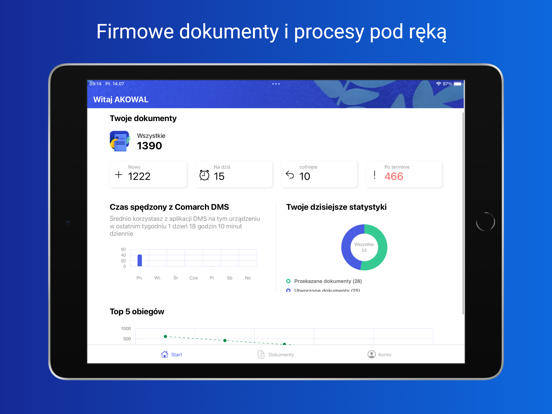
Task: Open the Na dziś card showing 15
Action: click(x=234, y=174)
